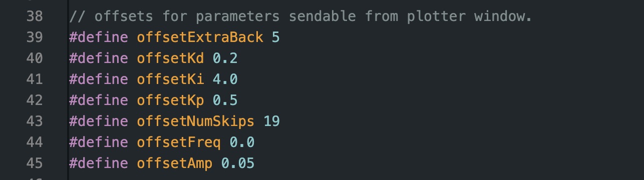This screenshot has height=180, width=644.
Task: Place cursor on offsetFreq identifier
Action: (x=179, y=143)
